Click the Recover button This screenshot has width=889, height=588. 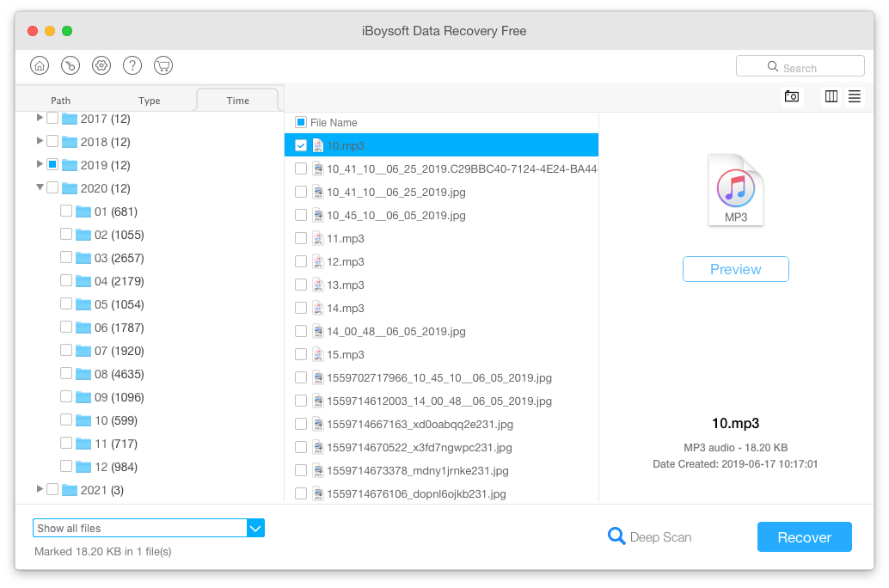[x=804, y=537]
